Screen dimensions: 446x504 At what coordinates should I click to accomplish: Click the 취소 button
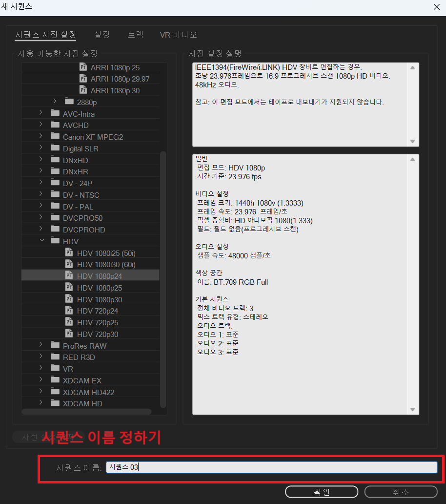coord(401,492)
